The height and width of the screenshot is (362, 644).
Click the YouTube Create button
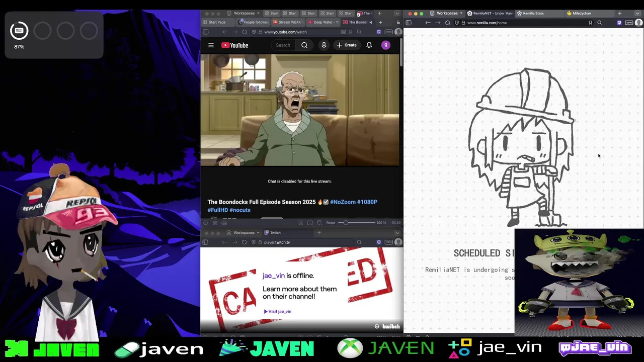click(x=347, y=45)
